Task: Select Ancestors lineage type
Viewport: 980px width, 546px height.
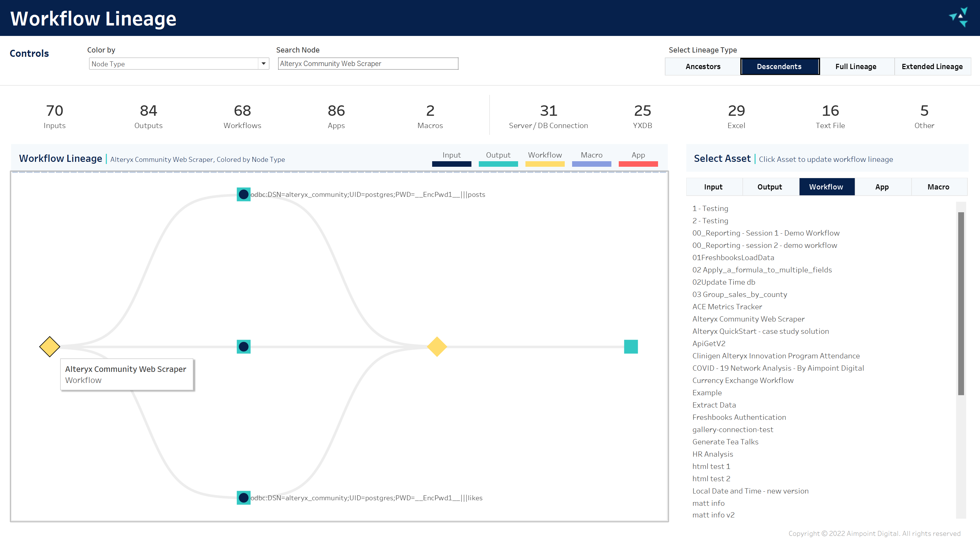Action: (x=703, y=67)
